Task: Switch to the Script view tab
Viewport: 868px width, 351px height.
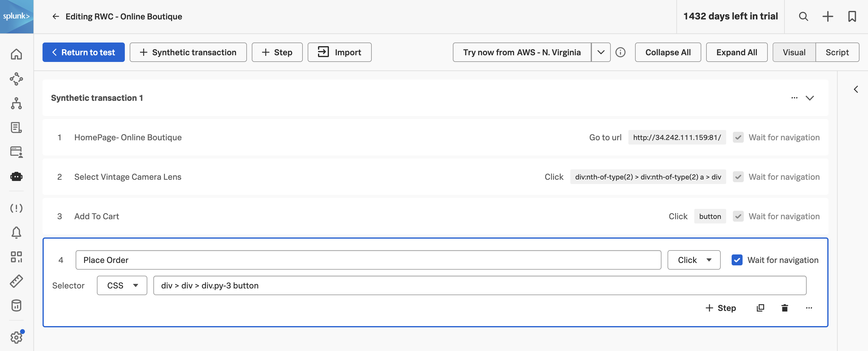Action: tap(837, 52)
